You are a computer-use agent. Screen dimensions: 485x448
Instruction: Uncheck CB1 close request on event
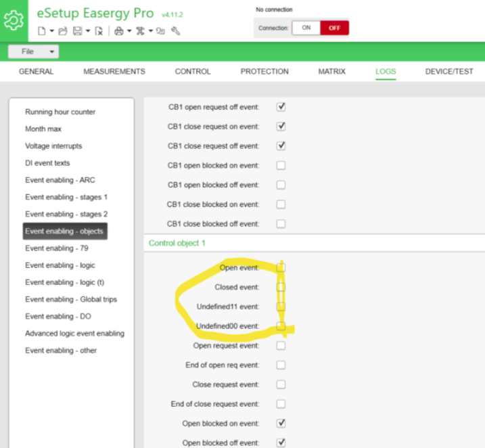point(281,127)
